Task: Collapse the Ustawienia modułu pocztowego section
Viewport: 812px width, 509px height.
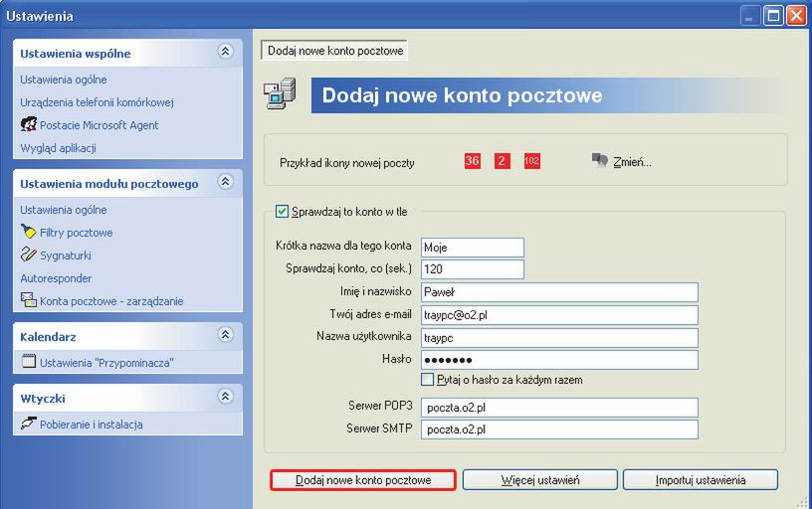Action: [x=225, y=182]
